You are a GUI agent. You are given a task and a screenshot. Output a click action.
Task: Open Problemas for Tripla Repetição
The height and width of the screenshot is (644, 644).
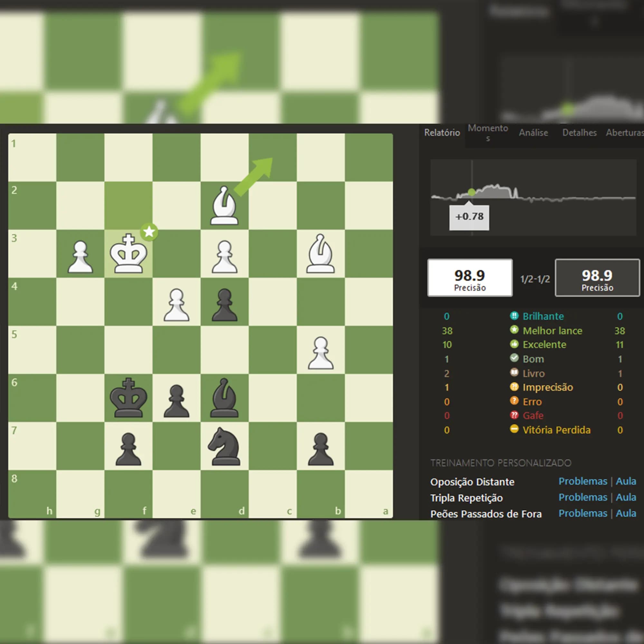click(x=583, y=497)
